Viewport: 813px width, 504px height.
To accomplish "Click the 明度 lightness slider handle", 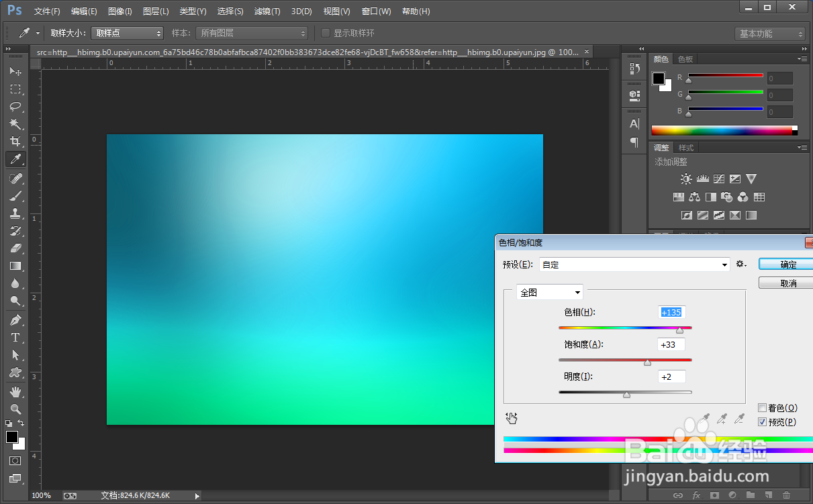I will 626,395.
